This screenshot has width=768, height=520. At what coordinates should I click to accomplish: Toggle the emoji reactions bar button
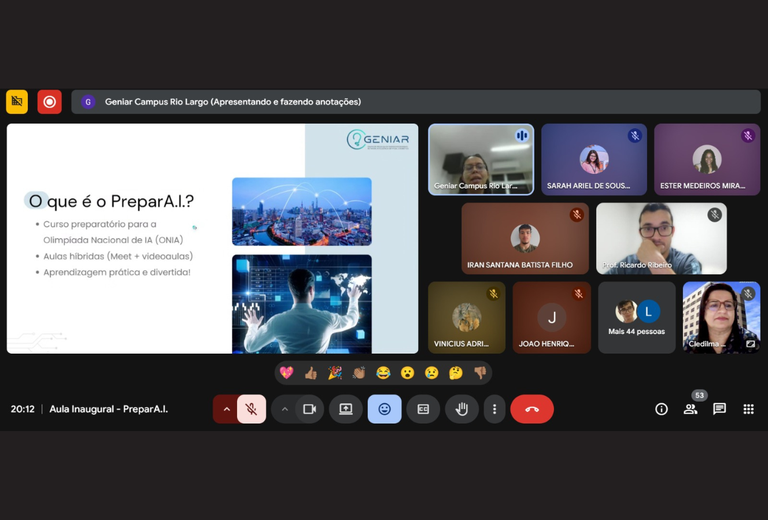(384, 409)
